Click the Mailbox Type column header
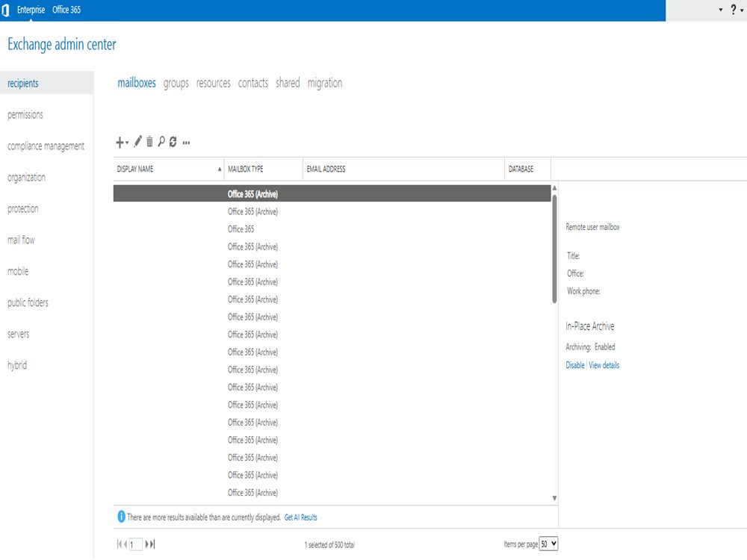 264,169
